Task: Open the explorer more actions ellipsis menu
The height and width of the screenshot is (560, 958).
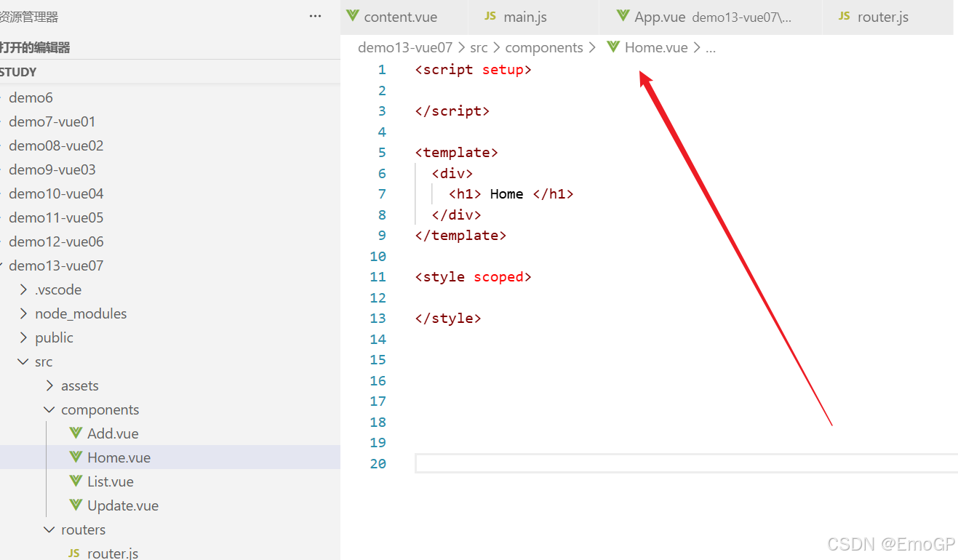Action: [x=315, y=17]
